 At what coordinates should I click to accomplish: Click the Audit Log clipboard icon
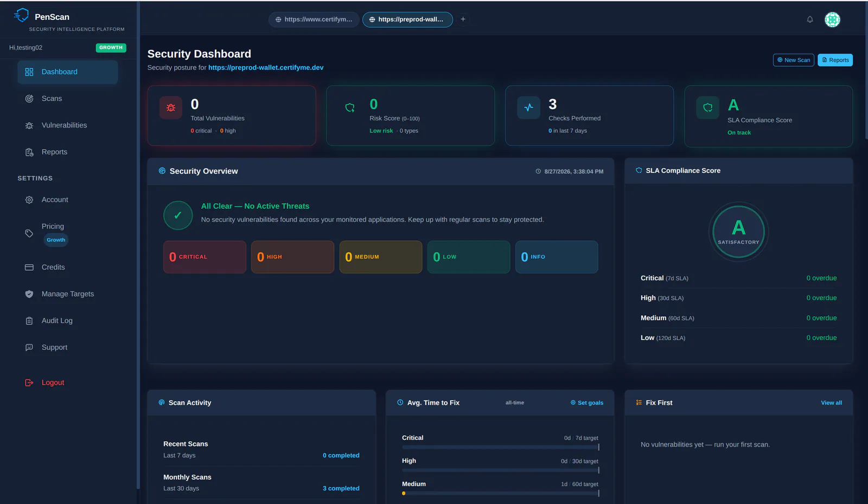29,321
